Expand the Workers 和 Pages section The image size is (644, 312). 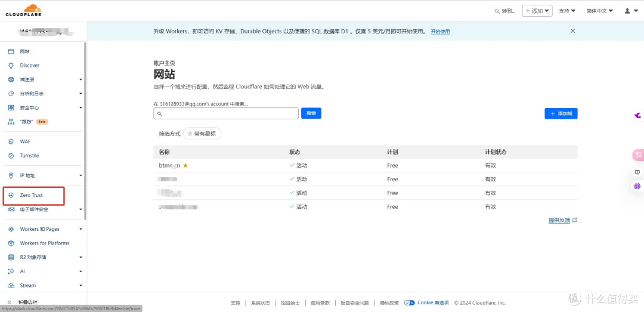pos(81,229)
